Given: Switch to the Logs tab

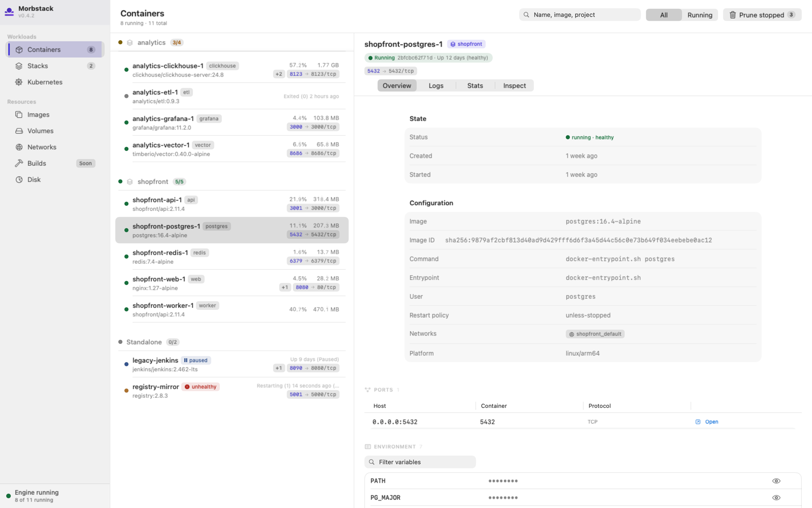Looking at the screenshot, I should [436, 86].
